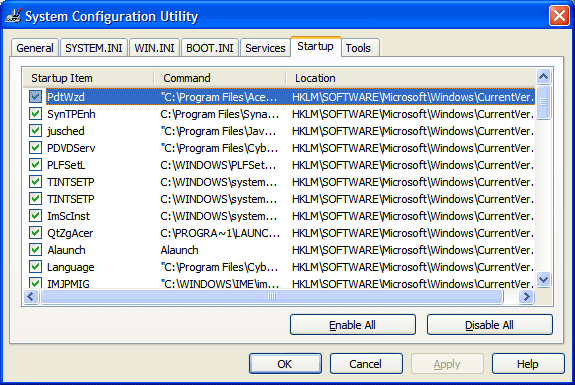The image size is (575, 385).
Task: Select the PdtWzd item name
Action: click(x=66, y=97)
